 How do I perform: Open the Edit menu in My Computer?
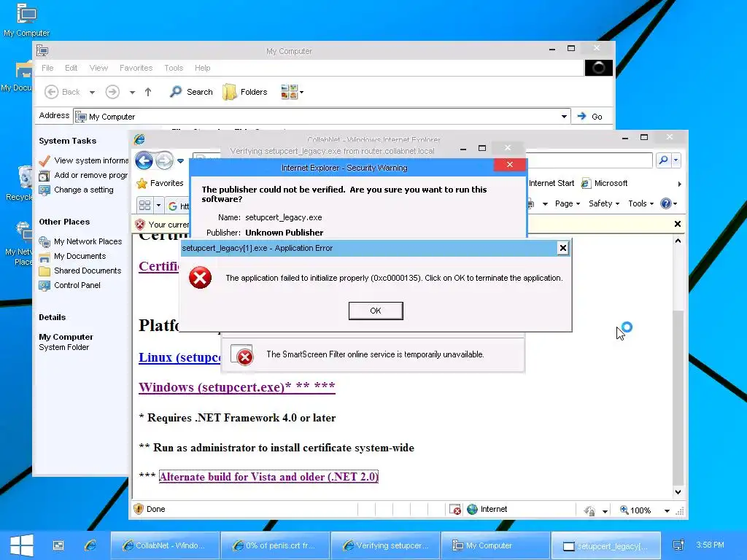click(x=71, y=68)
